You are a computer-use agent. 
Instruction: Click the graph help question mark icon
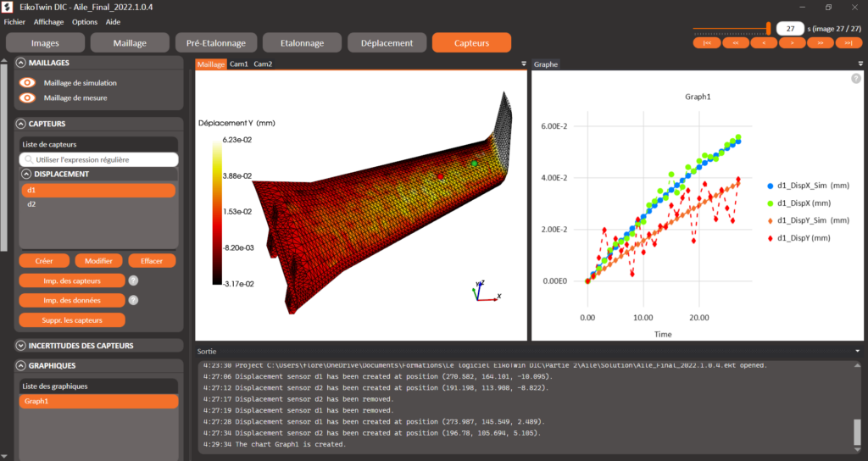tap(856, 79)
